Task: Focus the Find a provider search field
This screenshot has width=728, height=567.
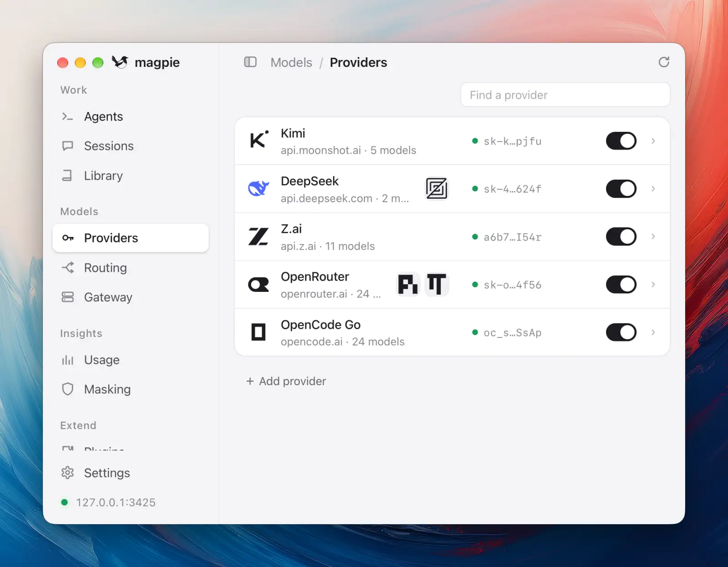Action: point(565,95)
